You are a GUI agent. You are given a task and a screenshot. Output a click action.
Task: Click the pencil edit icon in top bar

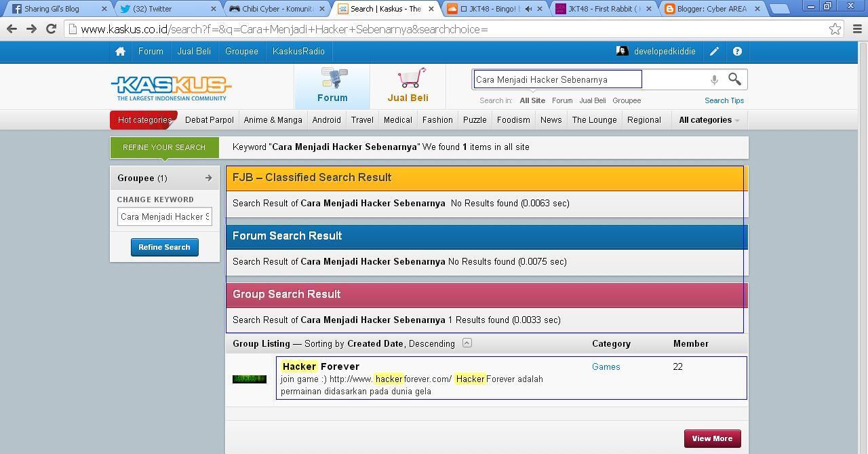pyautogui.click(x=714, y=52)
